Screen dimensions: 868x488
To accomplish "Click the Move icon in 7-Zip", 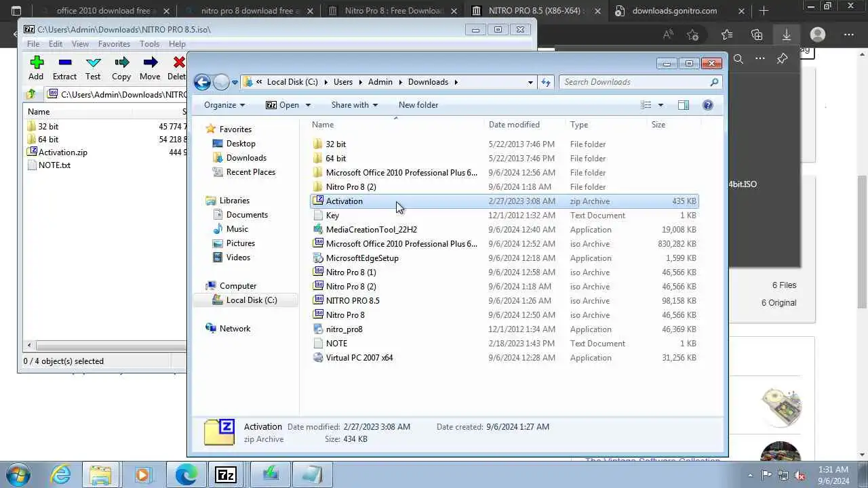I will pyautogui.click(x=150, y=63).
